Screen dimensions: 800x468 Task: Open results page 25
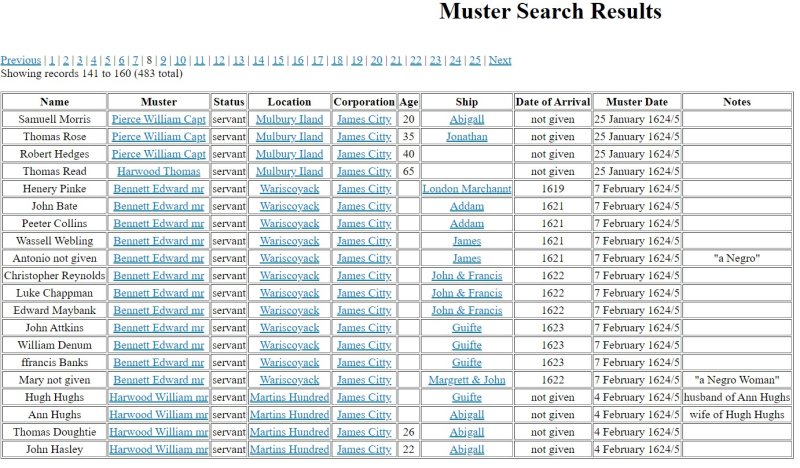[x=475, y=60]
